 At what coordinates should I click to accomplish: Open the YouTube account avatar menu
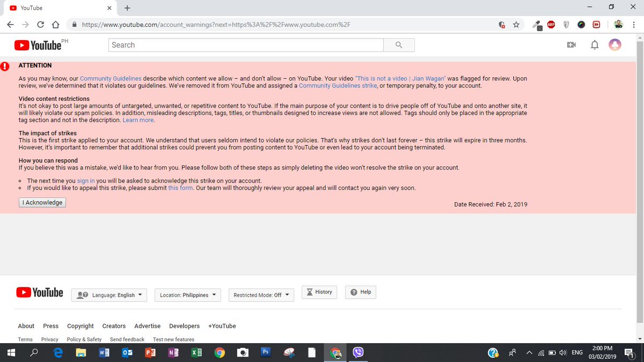coord(615,45)
